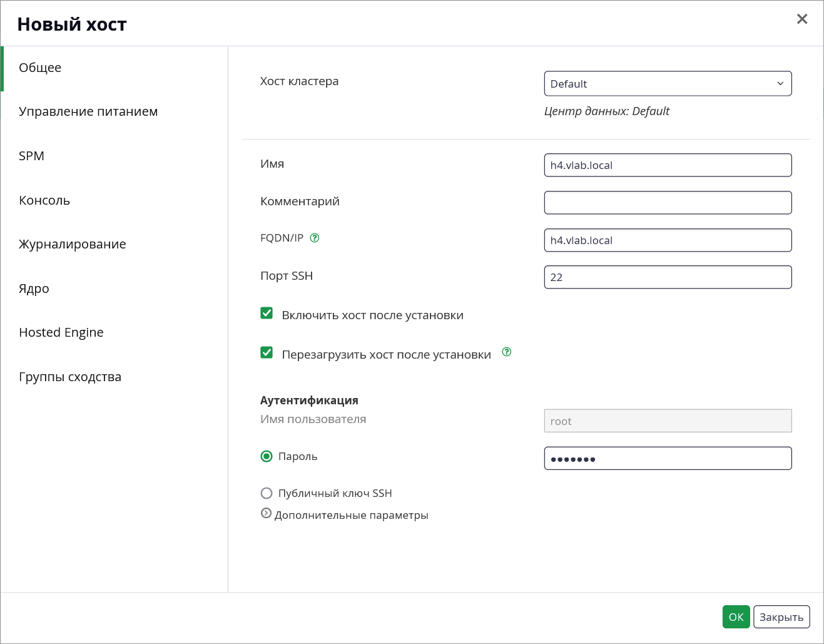Expand "Дополнительные параметры" section

click(x=351, y=515)
